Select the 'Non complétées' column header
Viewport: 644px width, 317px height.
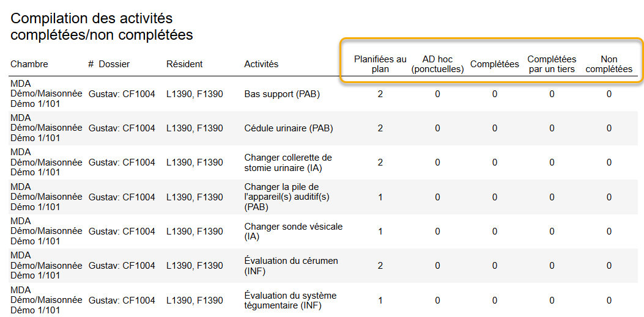(609, 64)
